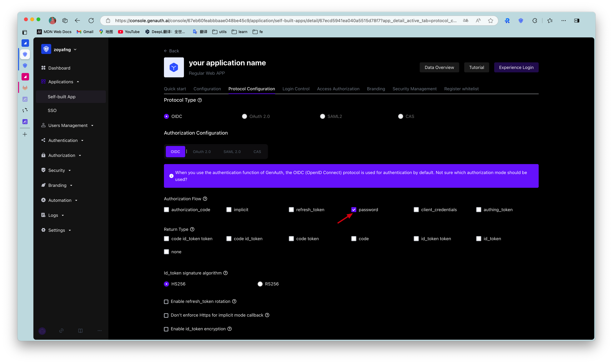Switch to the Quick start tab

pyautogui.click(x=175, y=89)
